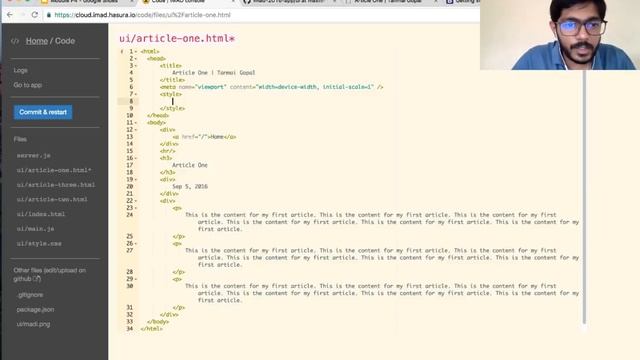Collapse the title fold arrow on line 3
640x360 pixels.
136,66
